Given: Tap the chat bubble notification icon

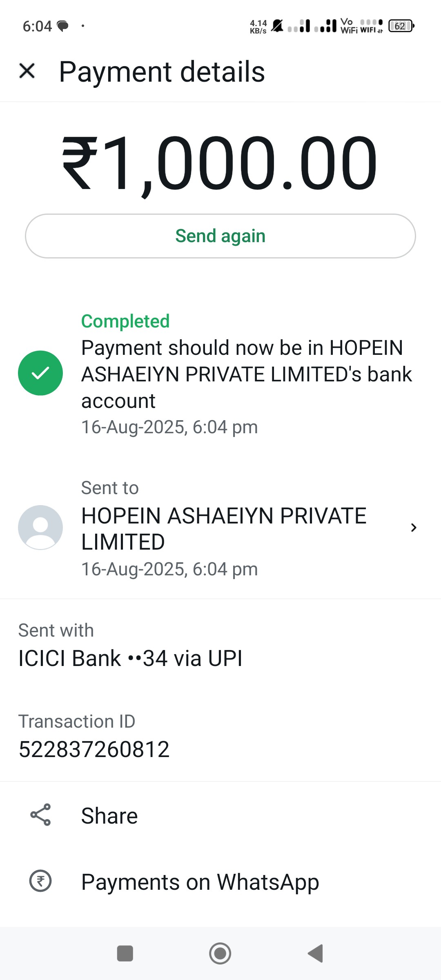Looking at the screenshot, I should [x=62, y=27].
